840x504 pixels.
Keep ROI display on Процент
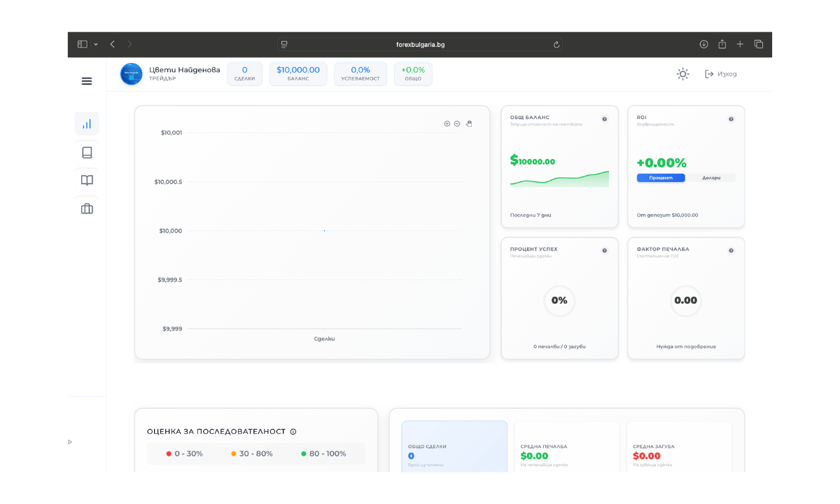click(660, 177)
